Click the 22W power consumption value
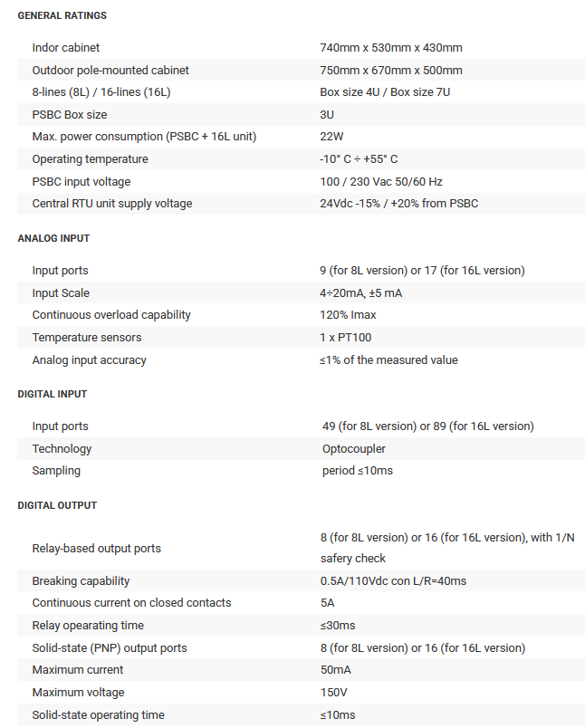Screen dimensions: 585x728 [331, 137]
